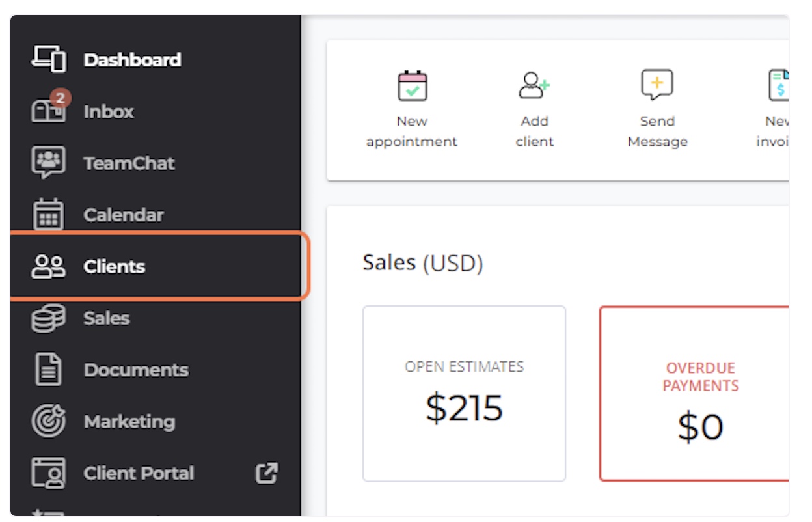Select the Marketing target icon
Image resolution: width=812 pixels, height=522 pixels.
tap(49, 421)
